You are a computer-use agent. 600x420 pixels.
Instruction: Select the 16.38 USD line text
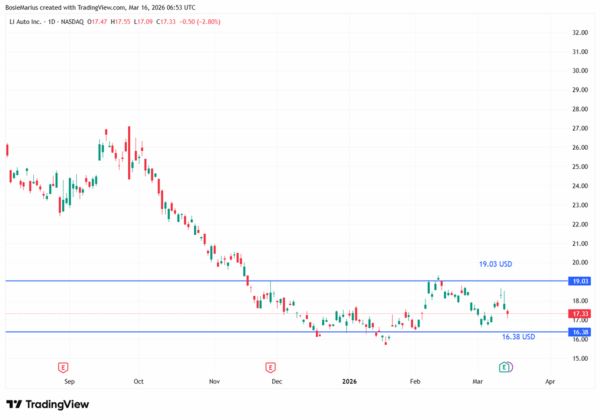point(518,337)
